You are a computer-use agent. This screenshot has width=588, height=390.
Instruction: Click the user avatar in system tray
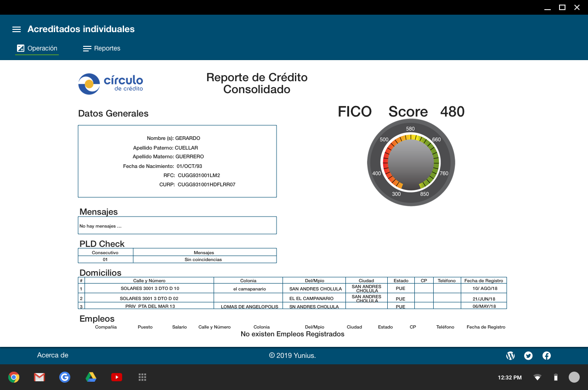pos(574,377)
